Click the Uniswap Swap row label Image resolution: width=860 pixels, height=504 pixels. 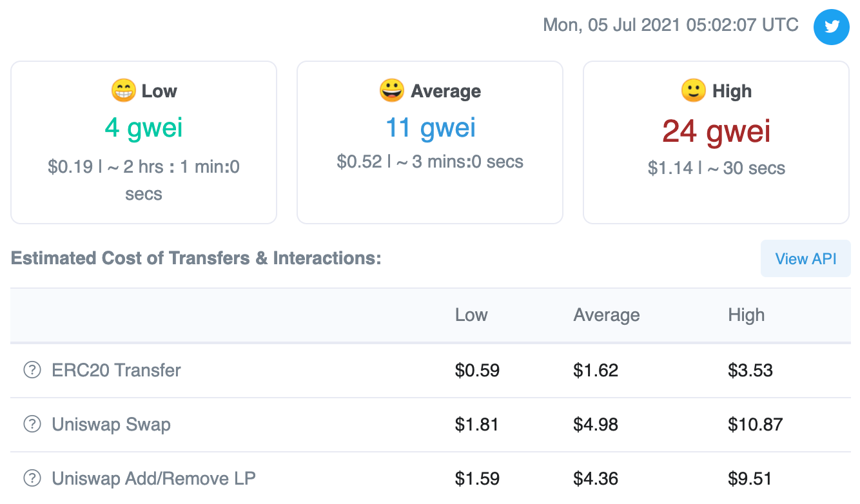tap(112, 425)
